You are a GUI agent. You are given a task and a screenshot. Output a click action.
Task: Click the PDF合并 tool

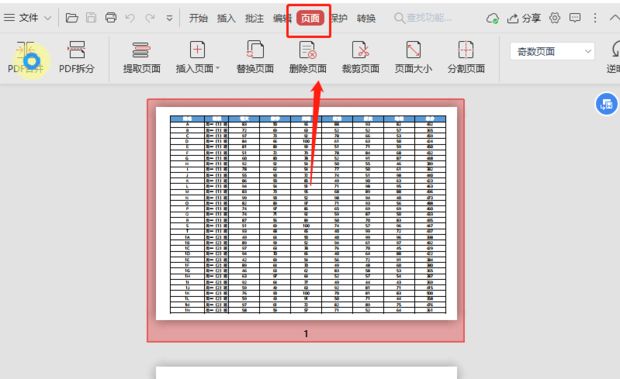pyautogui.click(x=26, y=58)
